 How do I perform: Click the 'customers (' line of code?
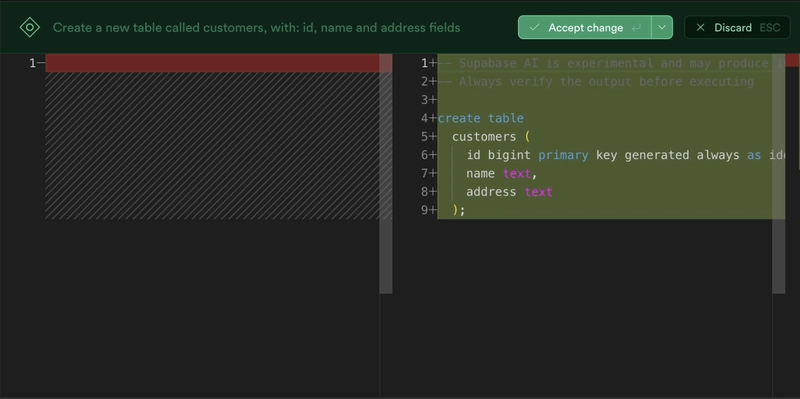(x=491, y=137)
